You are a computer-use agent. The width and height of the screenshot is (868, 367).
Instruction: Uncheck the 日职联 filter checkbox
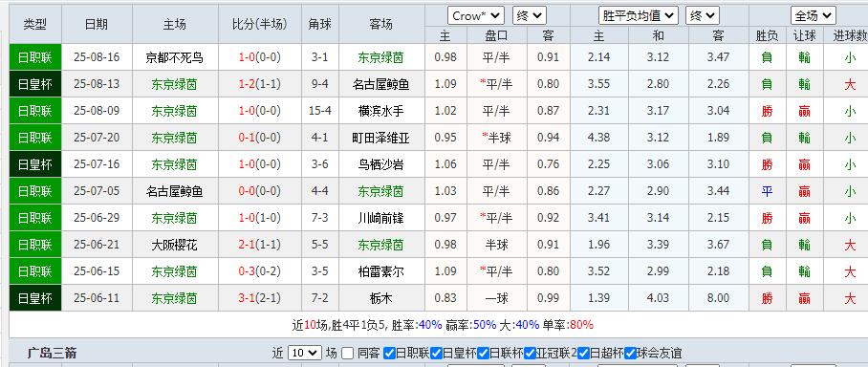click(x=389, y=354)
